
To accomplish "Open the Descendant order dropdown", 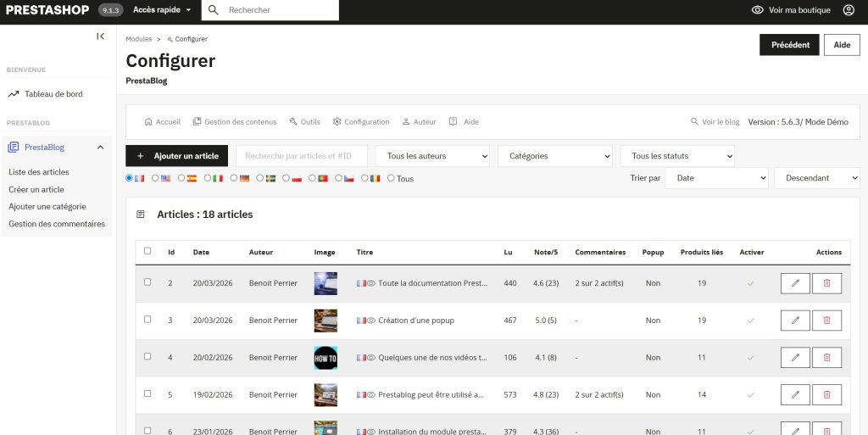I will coord(816,178).
